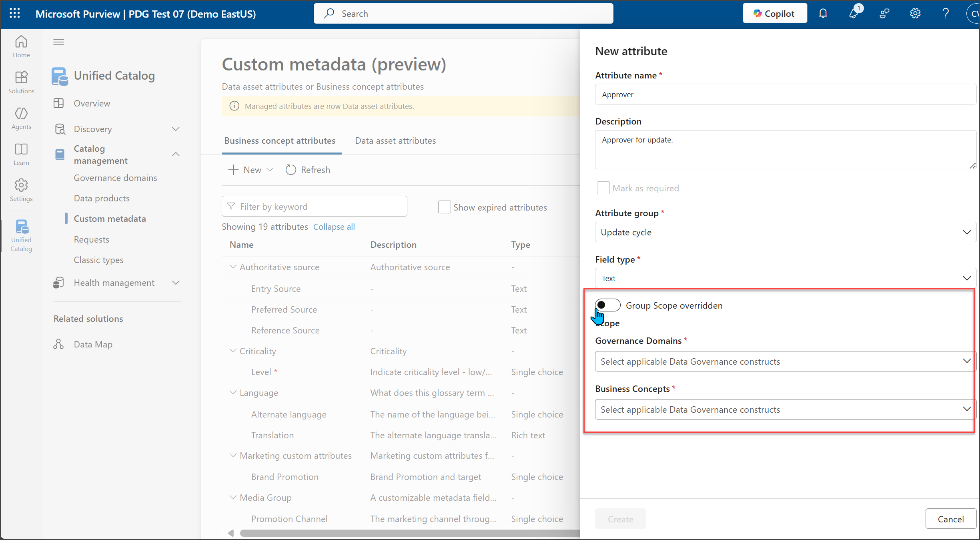Open the Home view in left navigation
This screenshot has width=980, height=540.
point(21,46)
